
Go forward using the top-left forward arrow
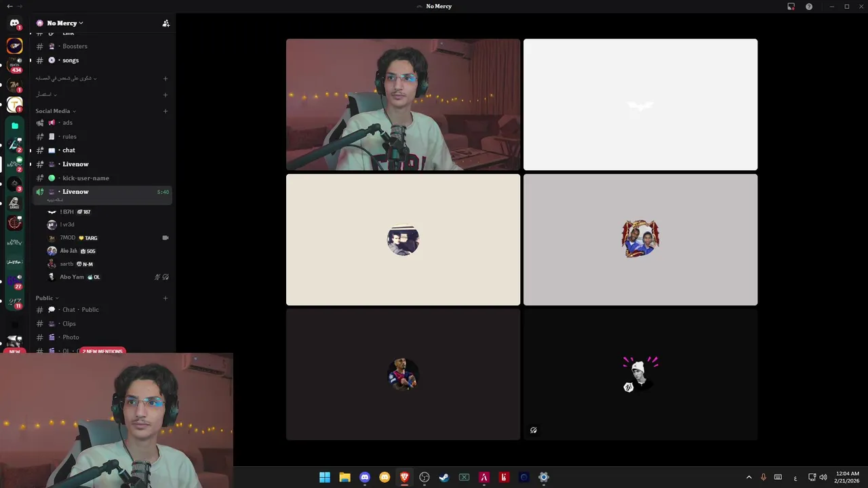19,6
